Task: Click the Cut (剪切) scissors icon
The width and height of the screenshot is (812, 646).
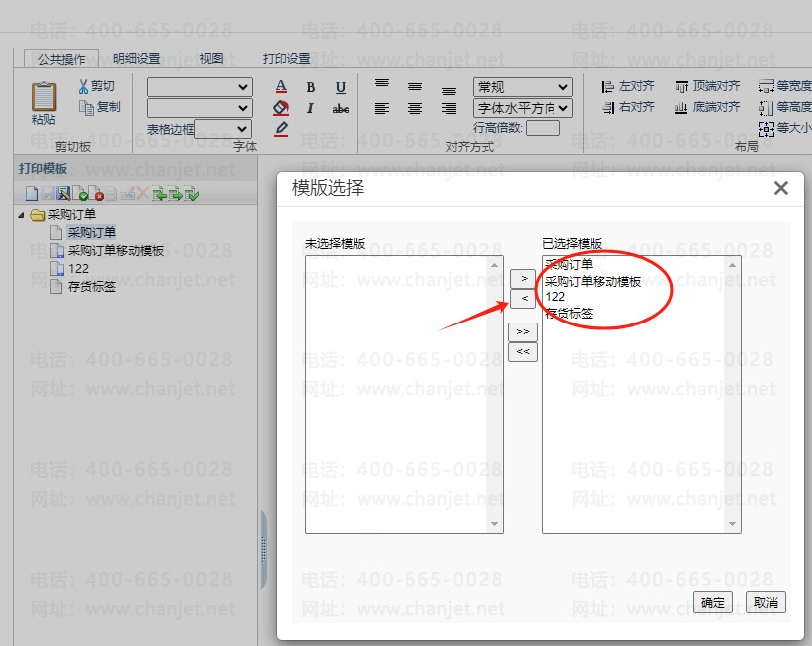Action: click(x=84, y=87)
